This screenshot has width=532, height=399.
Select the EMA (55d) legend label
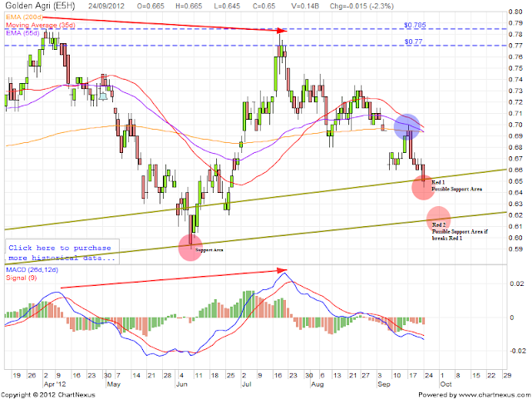(22, 33)
